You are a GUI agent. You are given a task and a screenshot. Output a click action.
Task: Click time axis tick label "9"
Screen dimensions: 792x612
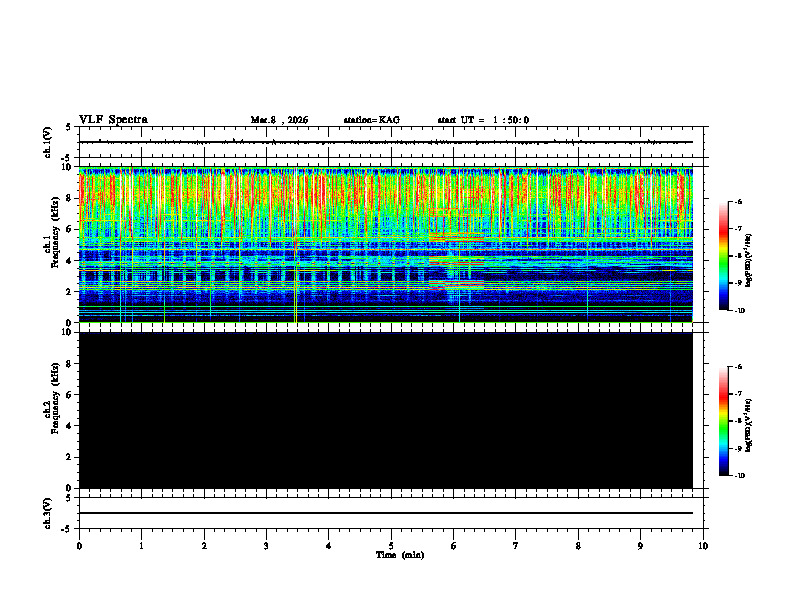[640, 546]
